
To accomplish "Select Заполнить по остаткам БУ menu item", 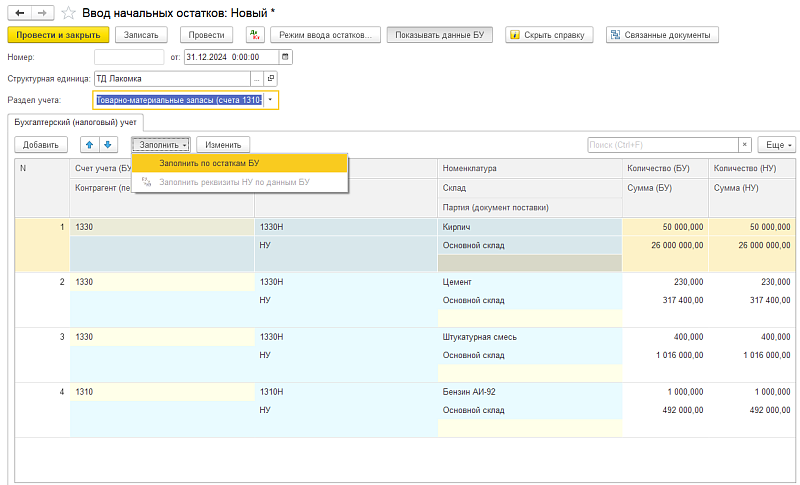I will (x=209, y=162).
